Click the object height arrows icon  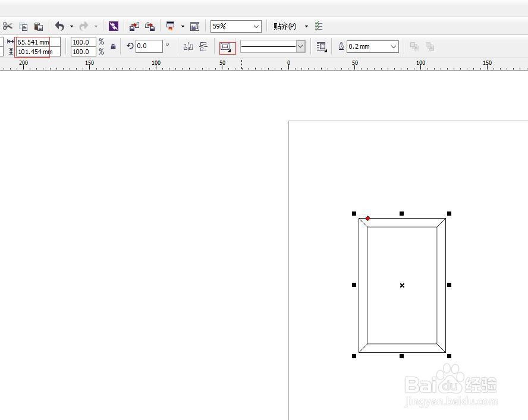tap(11, 52)
